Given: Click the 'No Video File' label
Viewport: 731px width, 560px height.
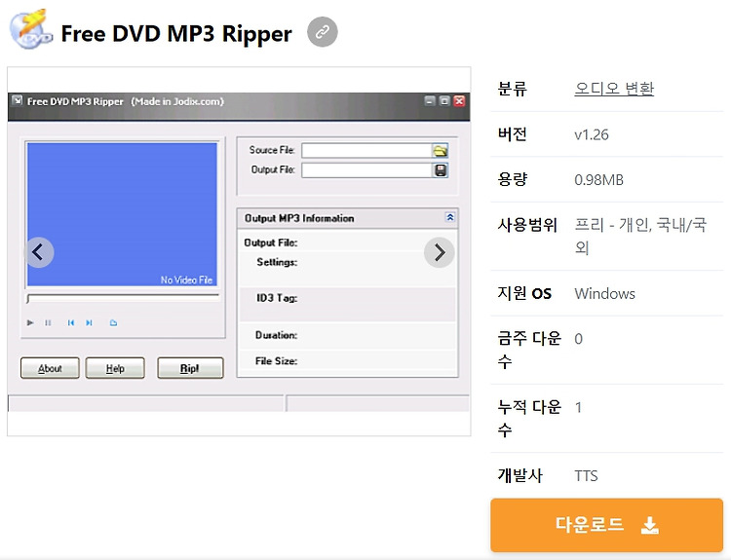Looking at the screenshot, I should click(186, 280).
